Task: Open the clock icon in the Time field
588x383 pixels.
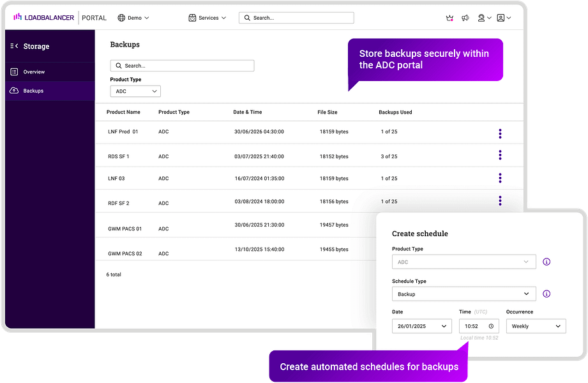Action: pos(492,326)
